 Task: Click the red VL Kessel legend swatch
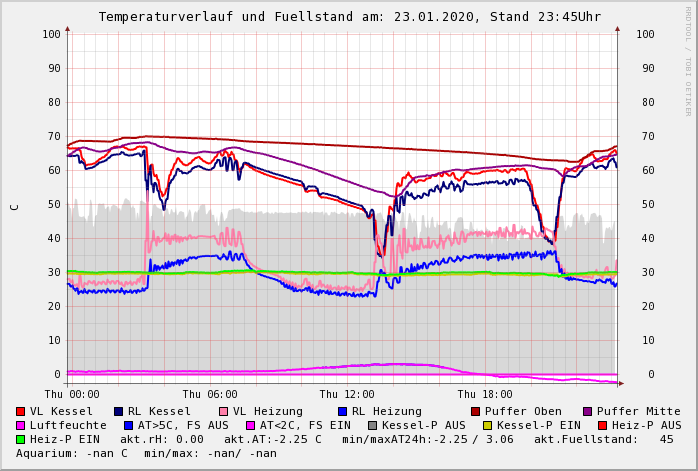coord(20,411)
